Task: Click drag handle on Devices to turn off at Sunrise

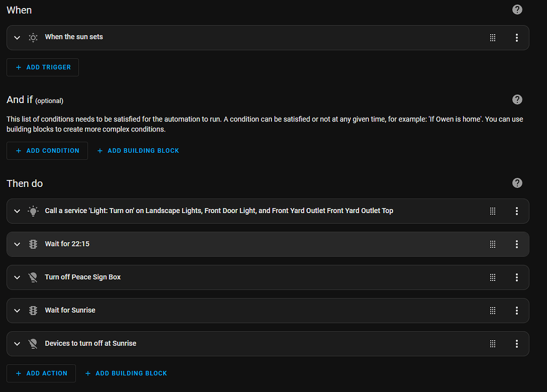Action: coord(493,343)
